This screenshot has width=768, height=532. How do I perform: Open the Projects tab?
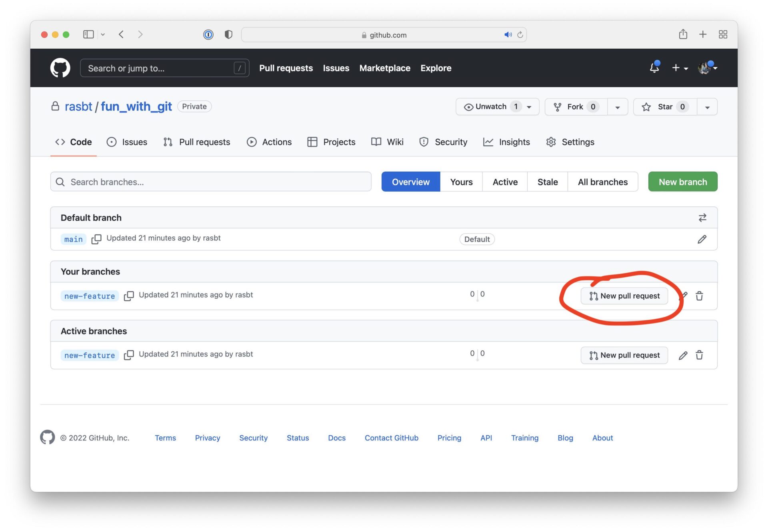331,142
